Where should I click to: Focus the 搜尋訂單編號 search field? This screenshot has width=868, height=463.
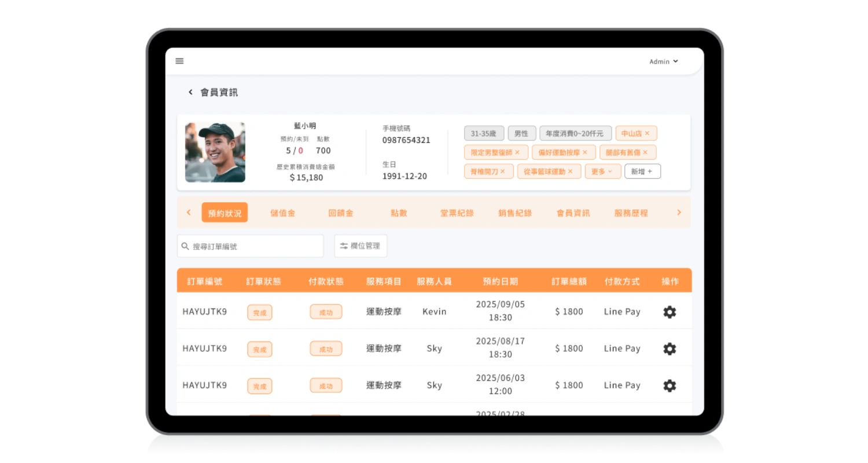pyautogui.click(x=250, y=246)
